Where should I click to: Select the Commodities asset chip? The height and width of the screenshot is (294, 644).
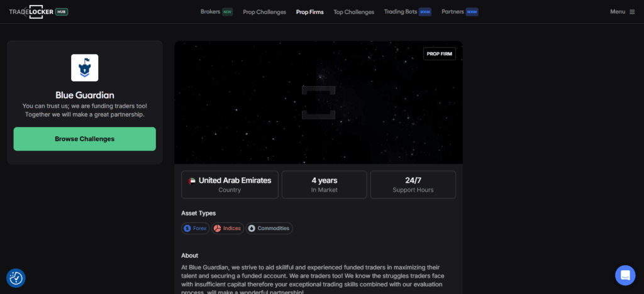coord(269,229)
